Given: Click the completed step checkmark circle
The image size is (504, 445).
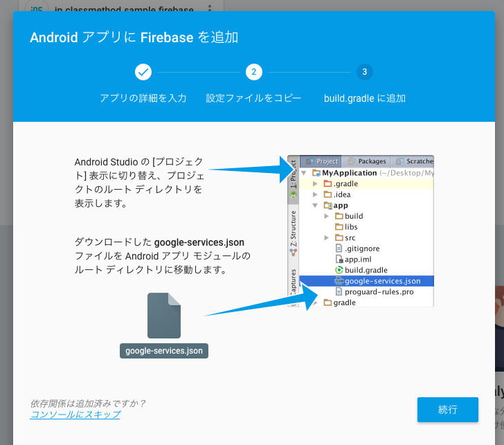Looking at the screenshot, I should 143,72.
